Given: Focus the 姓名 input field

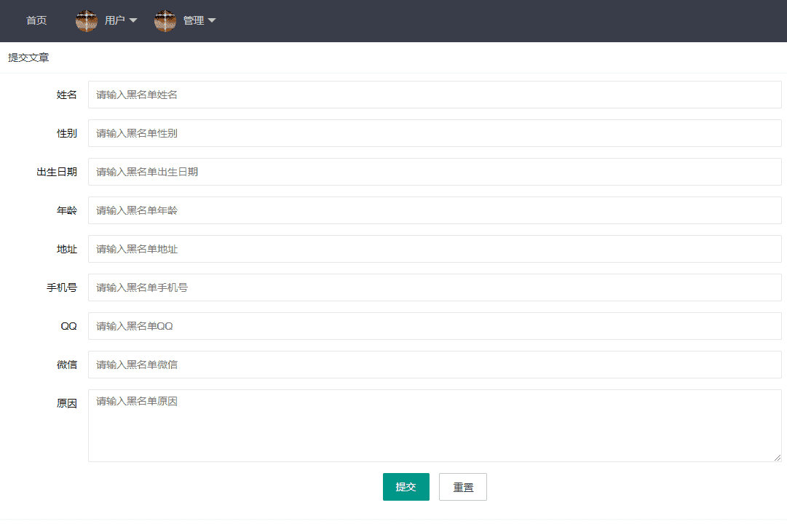Looking at the screenshot, I should 435,95.
